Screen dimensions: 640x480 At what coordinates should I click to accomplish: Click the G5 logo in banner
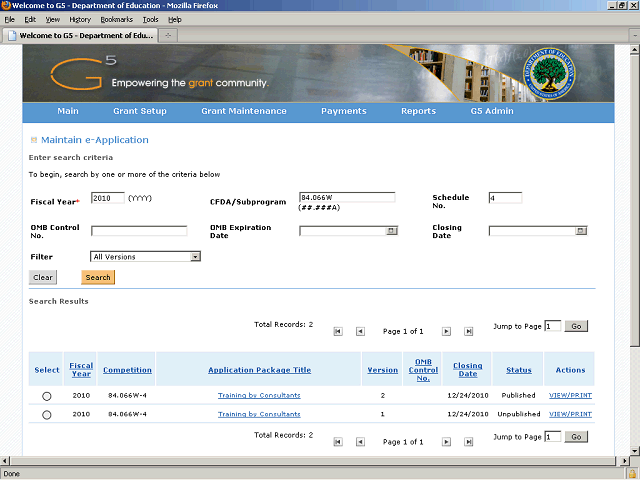(x=84, y=73)
